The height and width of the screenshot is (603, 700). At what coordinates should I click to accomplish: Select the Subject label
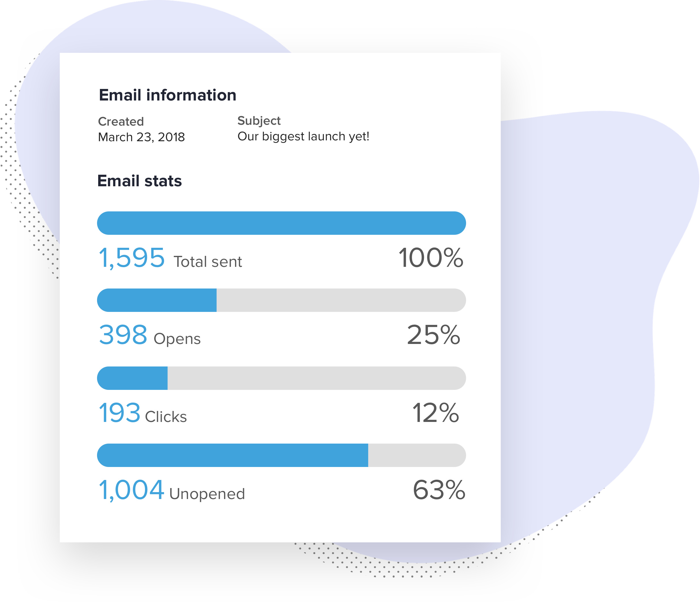click(259, 121)
